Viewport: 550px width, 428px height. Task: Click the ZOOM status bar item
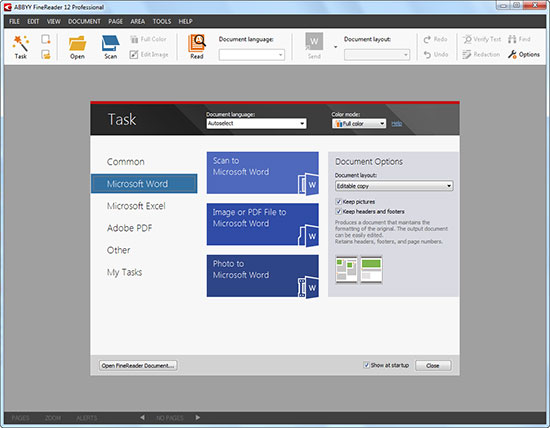53,418
